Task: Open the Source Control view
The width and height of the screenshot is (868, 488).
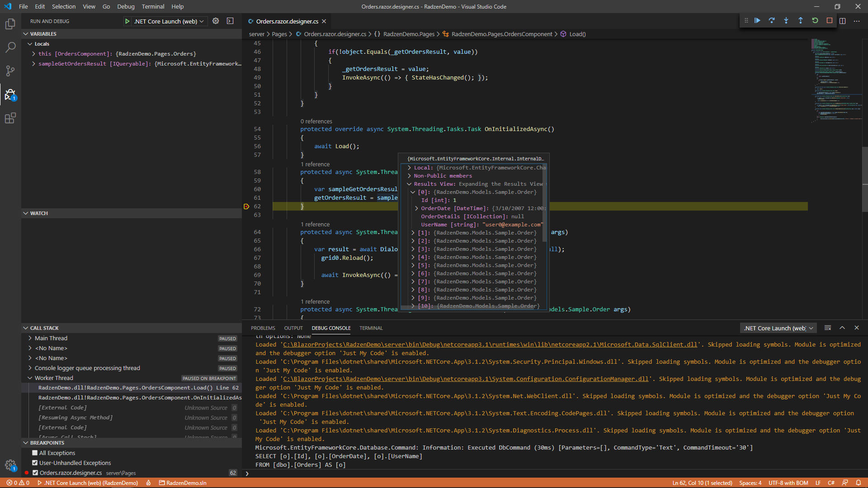Action: pyautogui.click(x=10, y=71)
